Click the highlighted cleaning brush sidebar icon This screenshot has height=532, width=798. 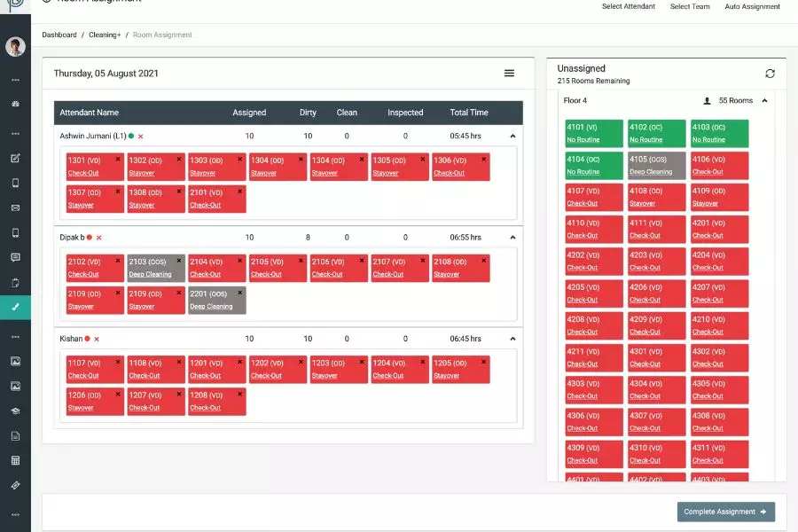[15, 307]
